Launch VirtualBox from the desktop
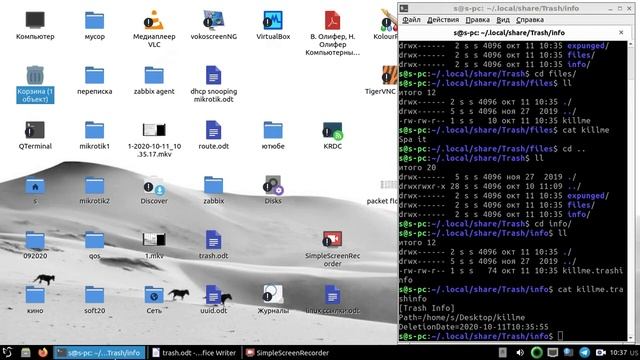 click(273, 25)
